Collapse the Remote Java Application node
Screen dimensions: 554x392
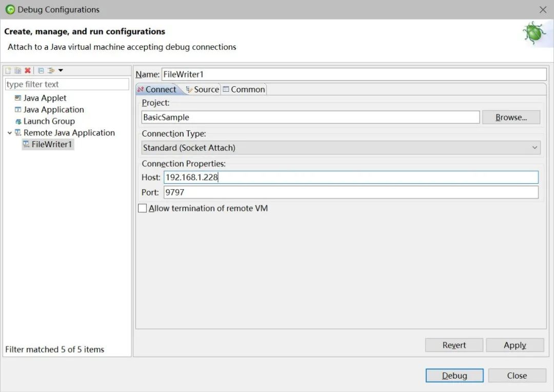pyautogui.click(x=10, y=133)
